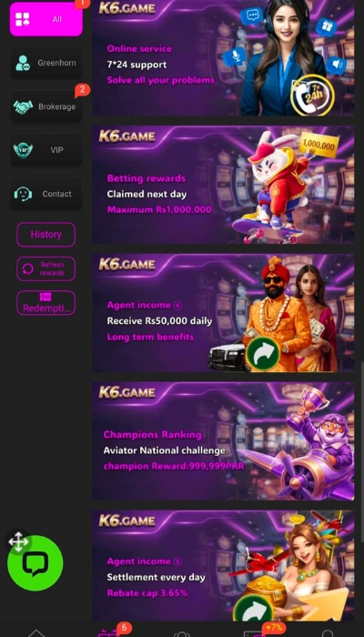
Task: Select the All category tab
Action: (x=46, y=19)
